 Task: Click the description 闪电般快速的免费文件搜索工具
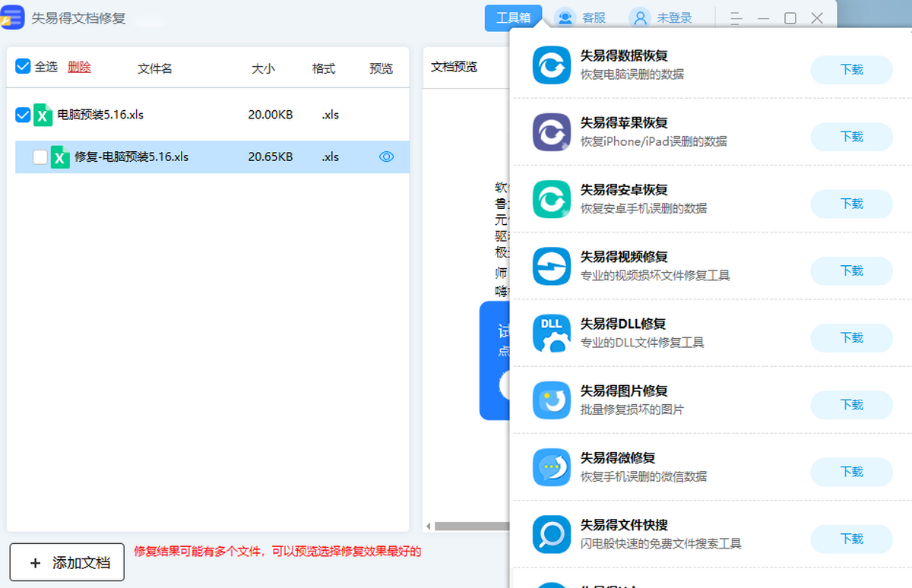[660, 543]
